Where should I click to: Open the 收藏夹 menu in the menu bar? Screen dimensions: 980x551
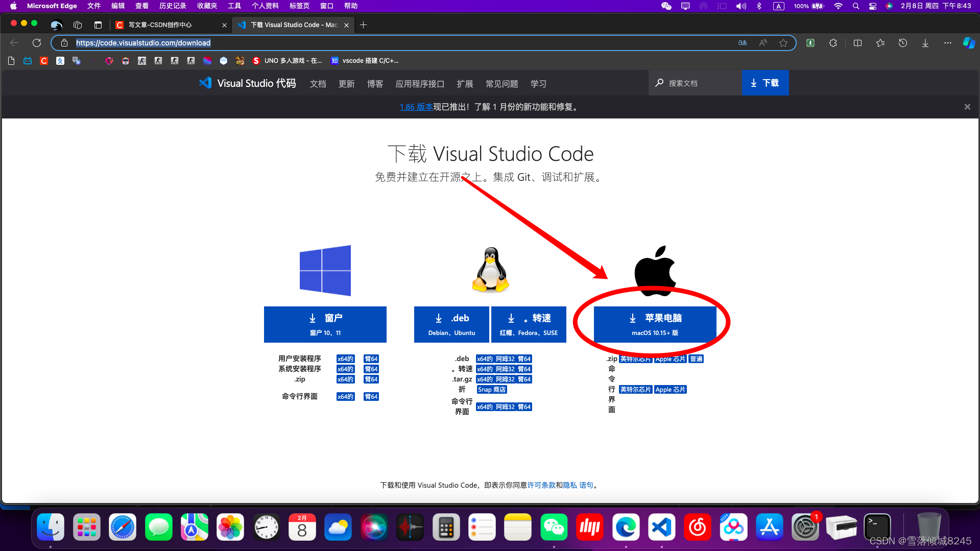click(207, 6)
